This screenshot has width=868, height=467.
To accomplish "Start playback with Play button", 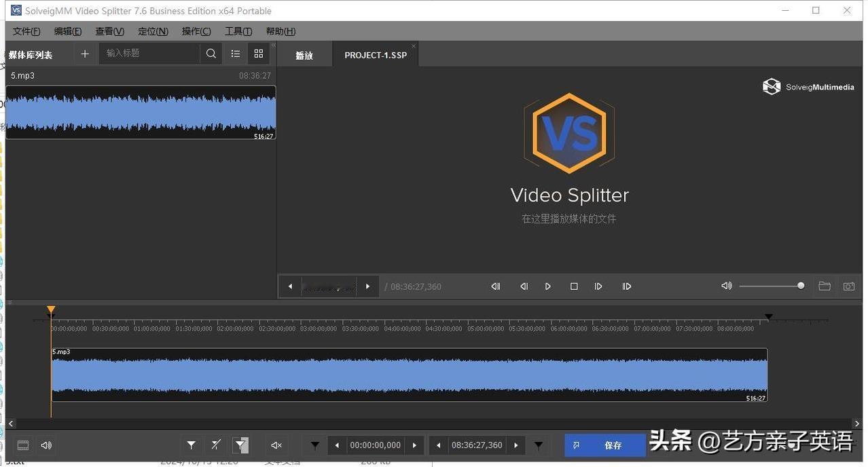I will [x=548, y=286].
